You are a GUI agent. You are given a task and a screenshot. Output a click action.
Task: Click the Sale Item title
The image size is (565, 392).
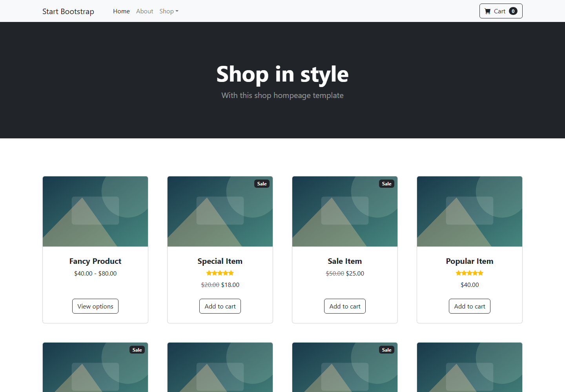pos(345,261)
